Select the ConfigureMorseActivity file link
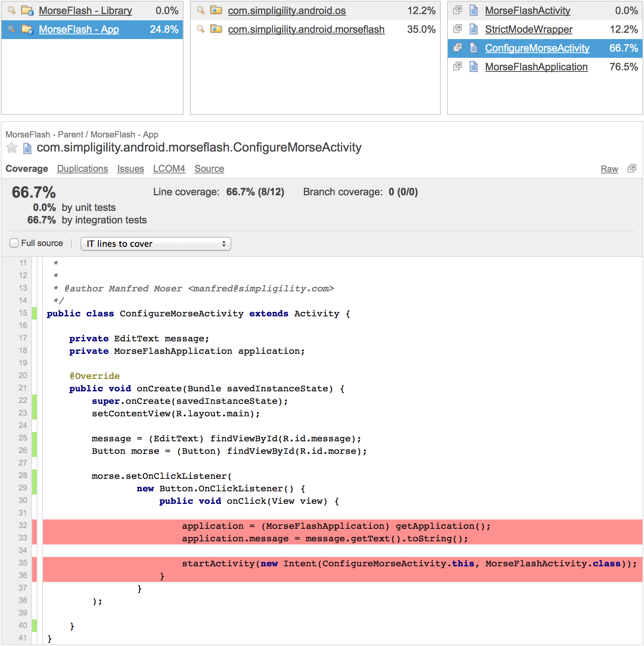This screenshot has width=644, height=646. 537,48
